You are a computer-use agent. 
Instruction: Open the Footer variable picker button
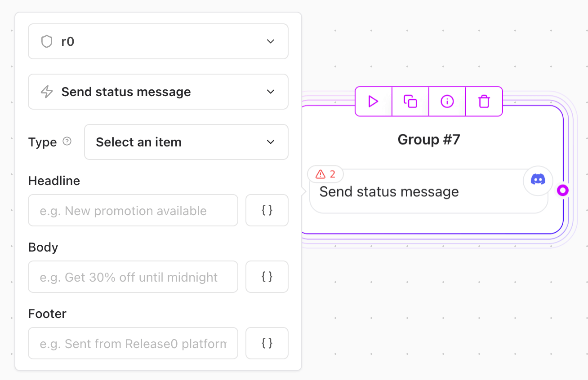pos(267,343)
